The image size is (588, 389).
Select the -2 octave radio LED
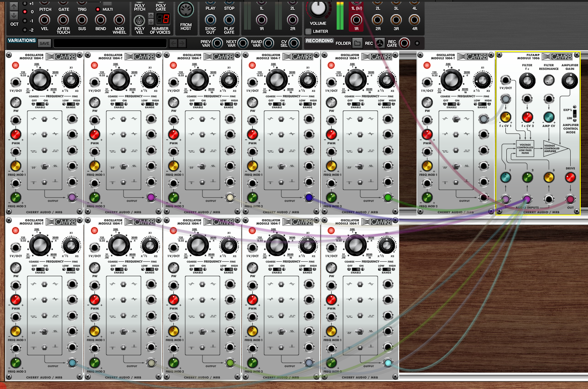[25, 30]
